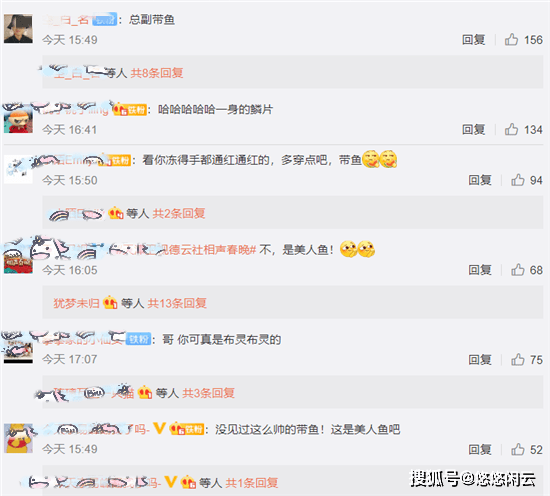Like the comment with 75 likes

518,360
